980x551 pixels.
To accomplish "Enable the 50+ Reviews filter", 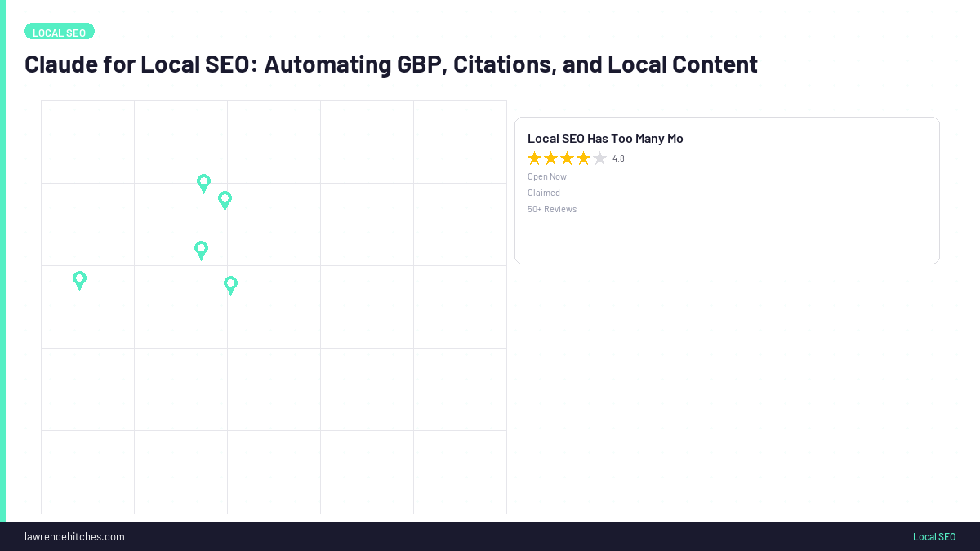I will pyautogui.click(x=552, y=209).
